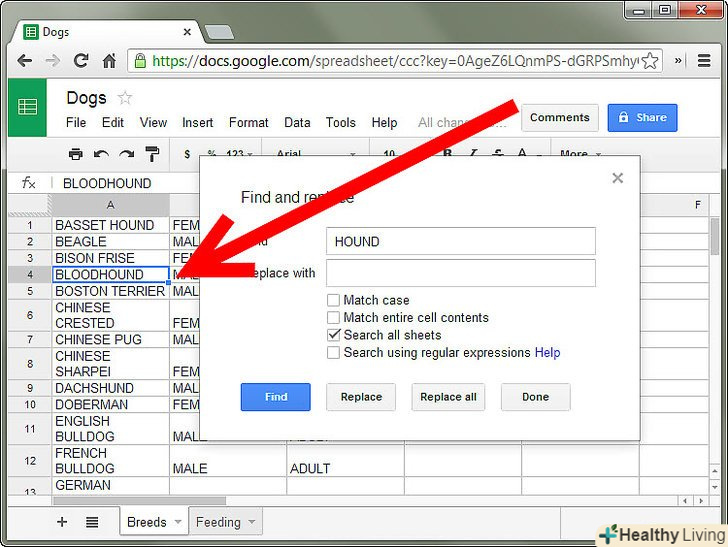Open the Data menu

click(297, 123)
